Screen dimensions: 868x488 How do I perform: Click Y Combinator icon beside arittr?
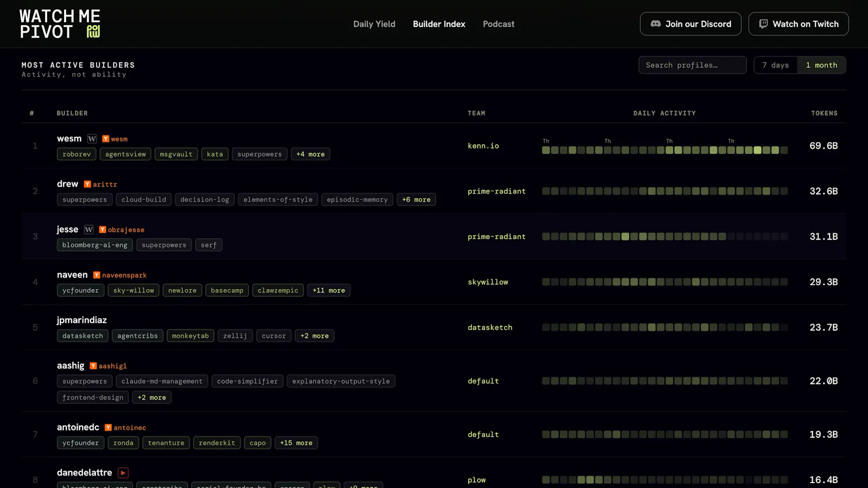(x=87, y=184)
